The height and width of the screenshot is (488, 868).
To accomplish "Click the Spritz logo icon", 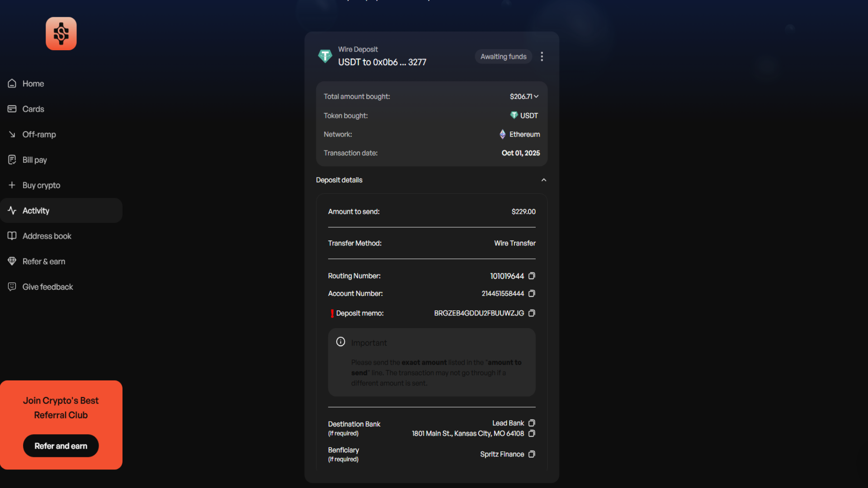I will [x=61, y=34].
